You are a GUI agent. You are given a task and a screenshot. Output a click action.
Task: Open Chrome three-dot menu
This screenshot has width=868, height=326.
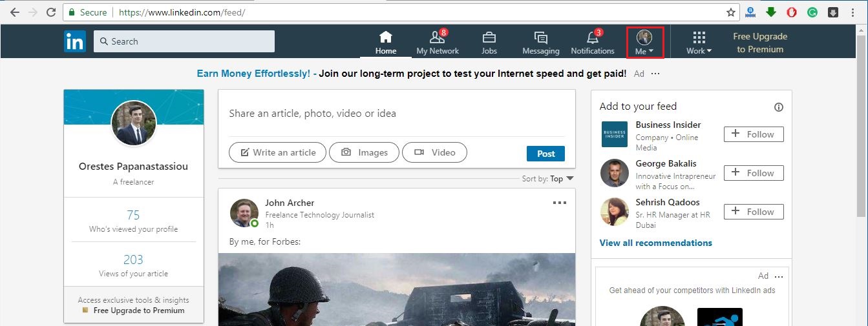855,12
